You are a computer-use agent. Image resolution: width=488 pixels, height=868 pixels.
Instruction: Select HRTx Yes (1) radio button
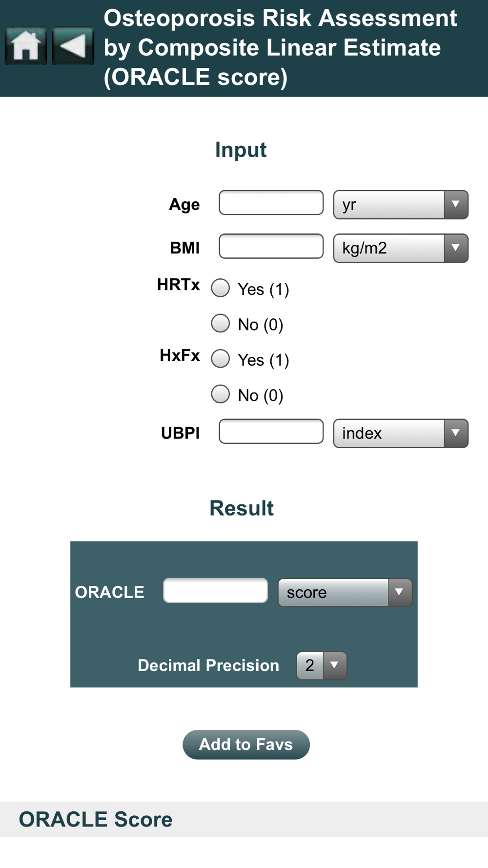pyautogui.click(x=221, y=288)
